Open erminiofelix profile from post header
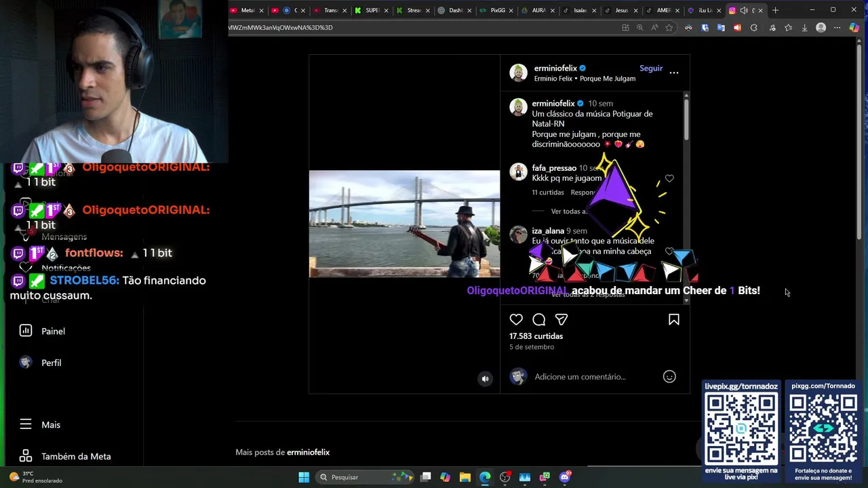868x488 pixels. pos(555,68)
